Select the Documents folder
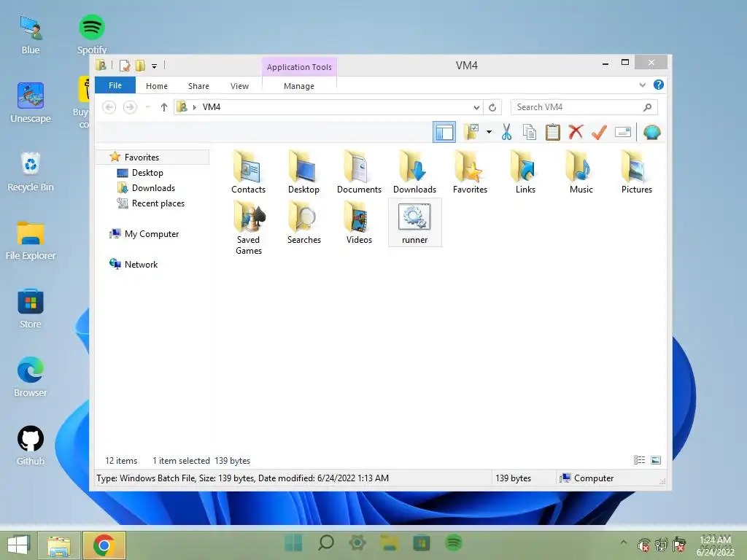This screenshot has width=747, height=560. click(x=359, y=172)
